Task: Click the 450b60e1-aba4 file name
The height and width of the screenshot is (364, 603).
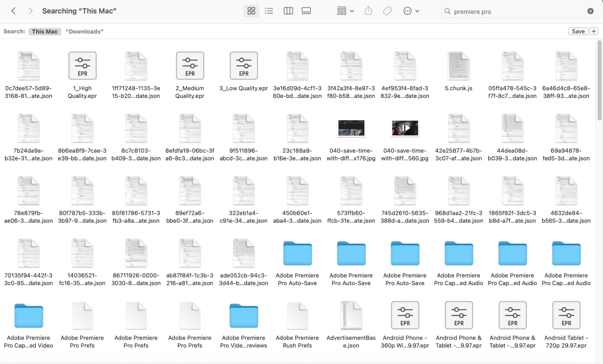Action: pyautogui.click(x=297, y=217)
